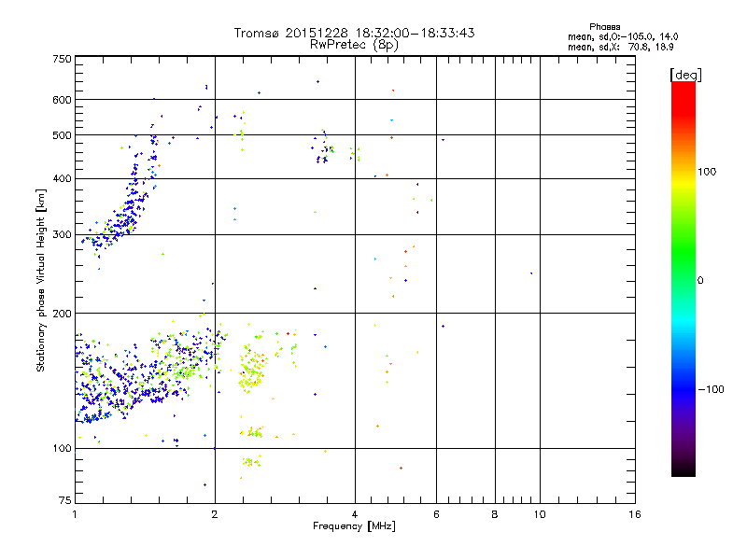Viewport: 747px width, 560px height.
Task: Click the y-axis tick label '75'
Action: (65, 500)
